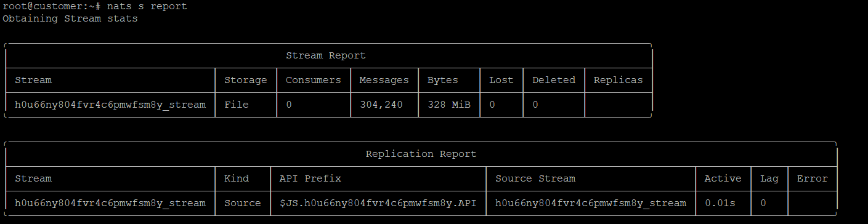Select the 'Replication Report' table title

coord(421,154)
